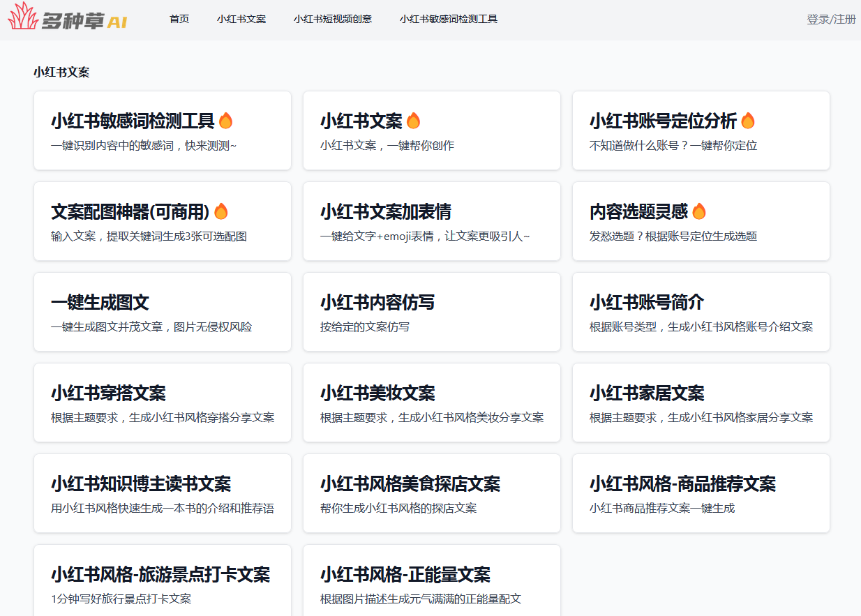The width and height of the screenshot is (861, 616).
Task: Click the flame icon on 小红书敏感词检测工具 card
Action: coord(226,120)
